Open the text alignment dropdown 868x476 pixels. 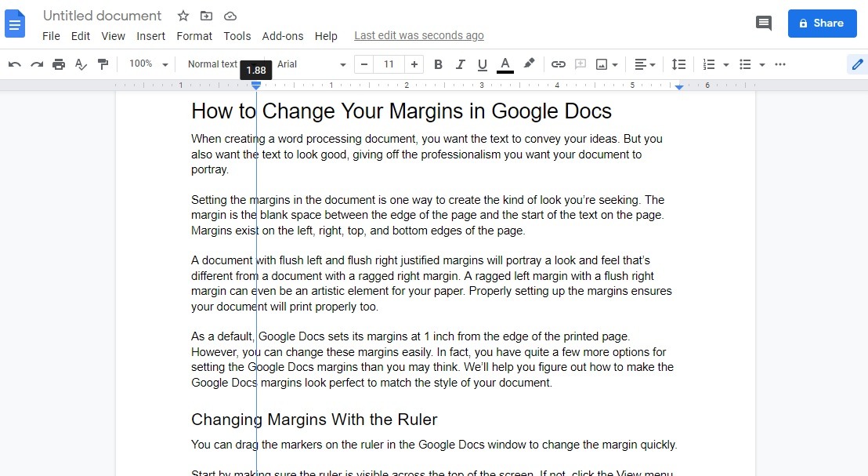point(645,64)
